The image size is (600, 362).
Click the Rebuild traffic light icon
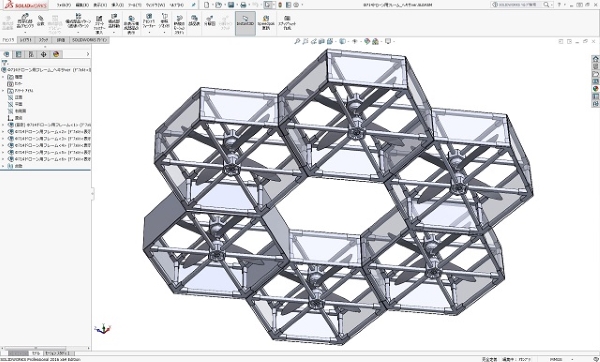pyautogui.click(x=280, y=5)
